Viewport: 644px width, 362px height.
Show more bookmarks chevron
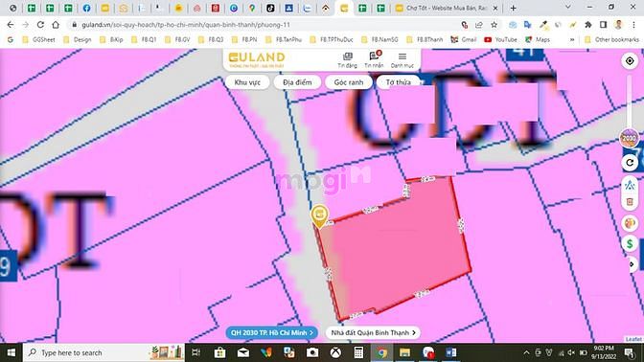pyautogui.click(x=572, y=40)
